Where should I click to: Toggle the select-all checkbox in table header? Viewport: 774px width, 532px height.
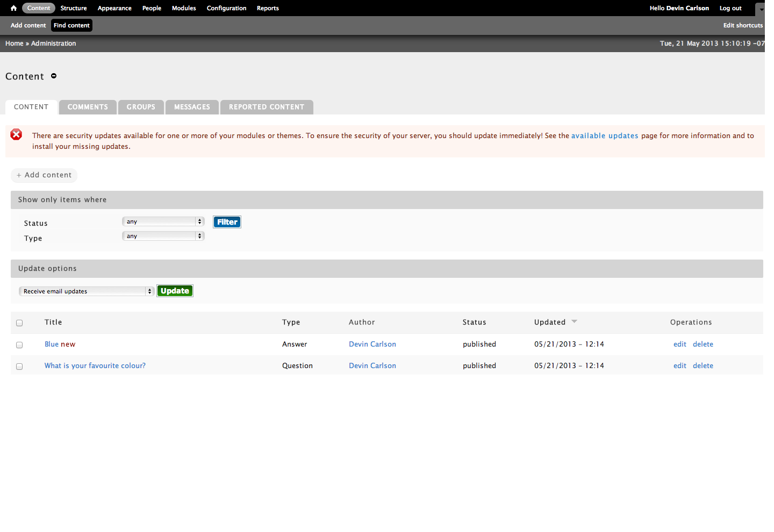tap(19, 323)
